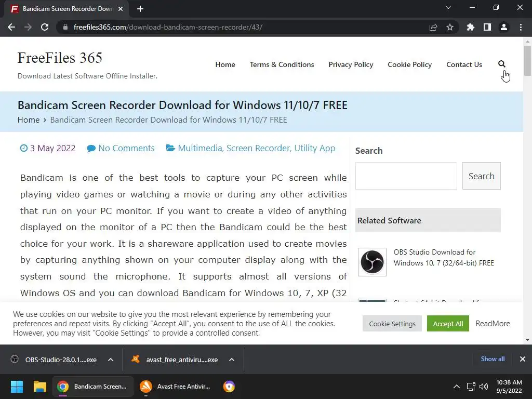
Task: Click the network icon in system tray
Action: [x=471, y=387]
